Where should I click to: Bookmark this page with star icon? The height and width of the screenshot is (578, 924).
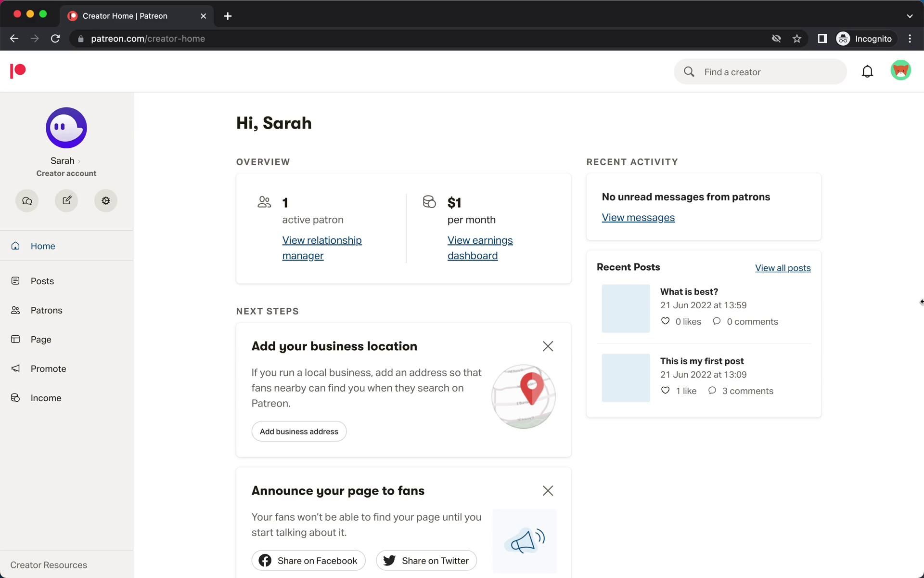pos(797,39)
